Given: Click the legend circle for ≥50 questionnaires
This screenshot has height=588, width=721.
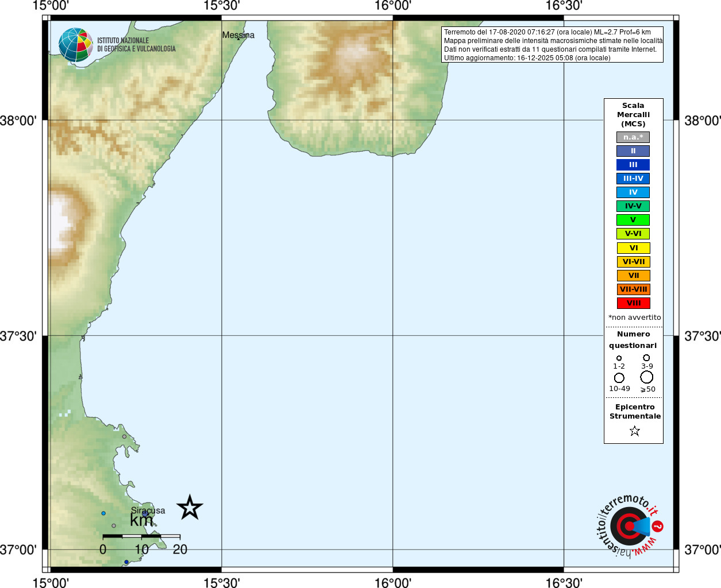Looking at the screenshot, I should pos(647,377).
